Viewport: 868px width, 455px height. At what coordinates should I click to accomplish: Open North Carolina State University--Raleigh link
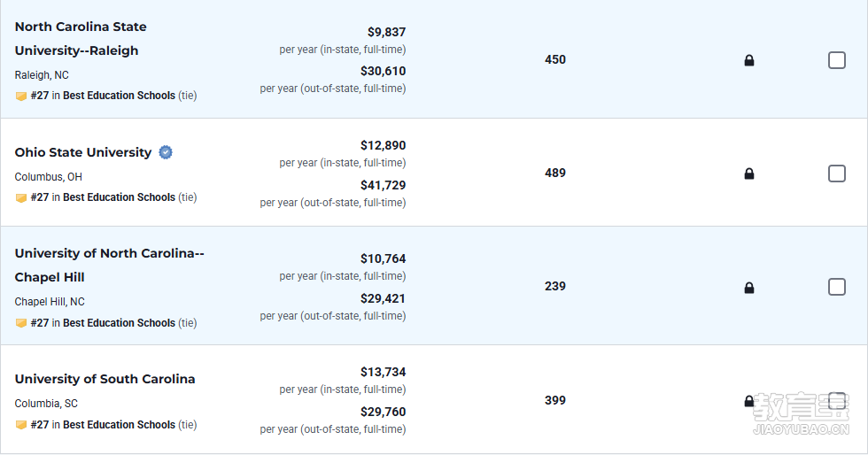(x=81, y=39)
